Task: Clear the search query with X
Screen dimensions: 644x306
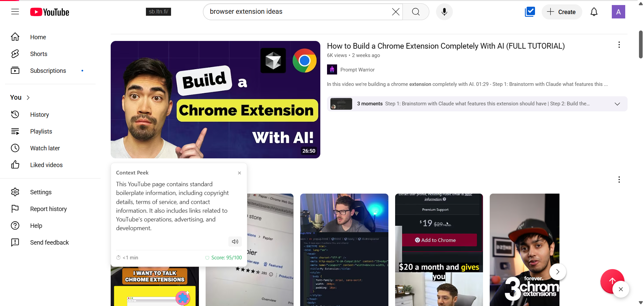Action: [395, 12]
